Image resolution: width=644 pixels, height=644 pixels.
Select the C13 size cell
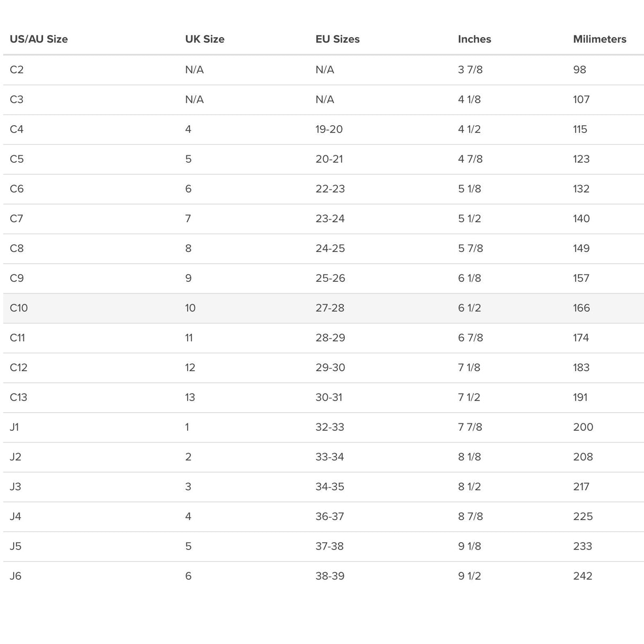[19, 397]
